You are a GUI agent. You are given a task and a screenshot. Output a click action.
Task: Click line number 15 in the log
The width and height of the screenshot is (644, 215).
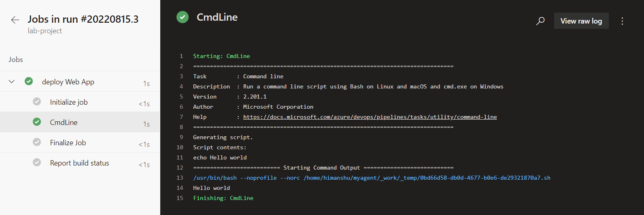[x=180, y=198]
